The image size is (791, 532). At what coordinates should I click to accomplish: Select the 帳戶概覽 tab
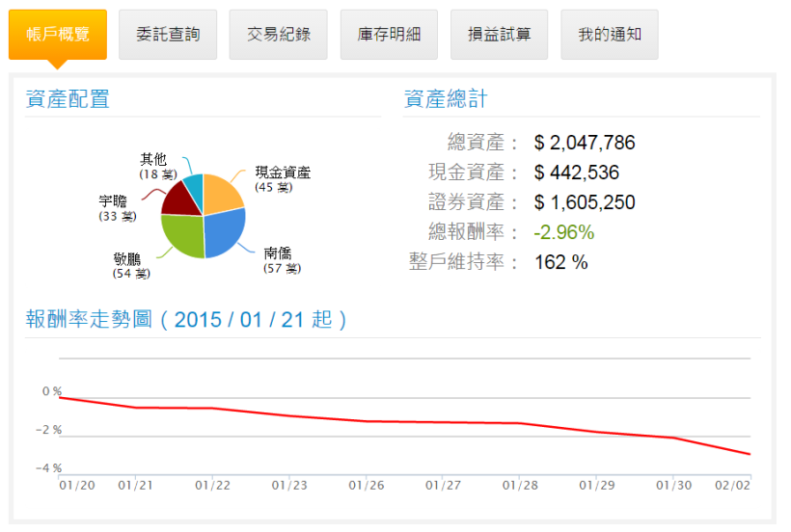pos(58,35)
